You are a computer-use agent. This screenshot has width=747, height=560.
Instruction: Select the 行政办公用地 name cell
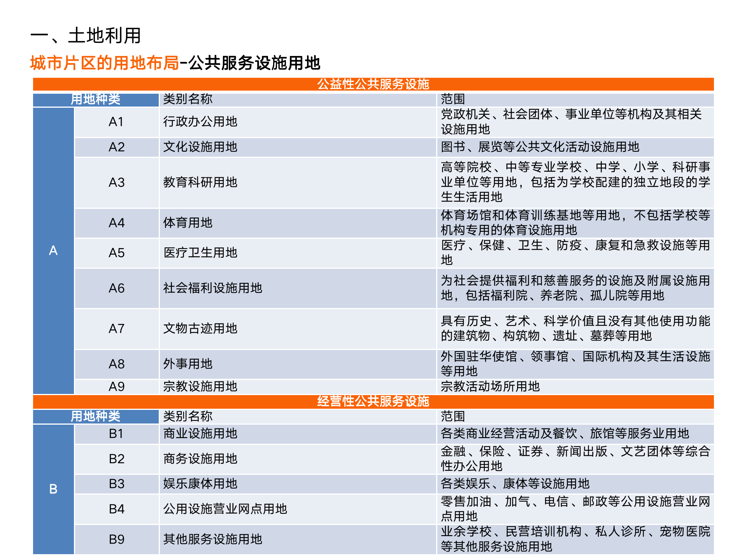200,122
